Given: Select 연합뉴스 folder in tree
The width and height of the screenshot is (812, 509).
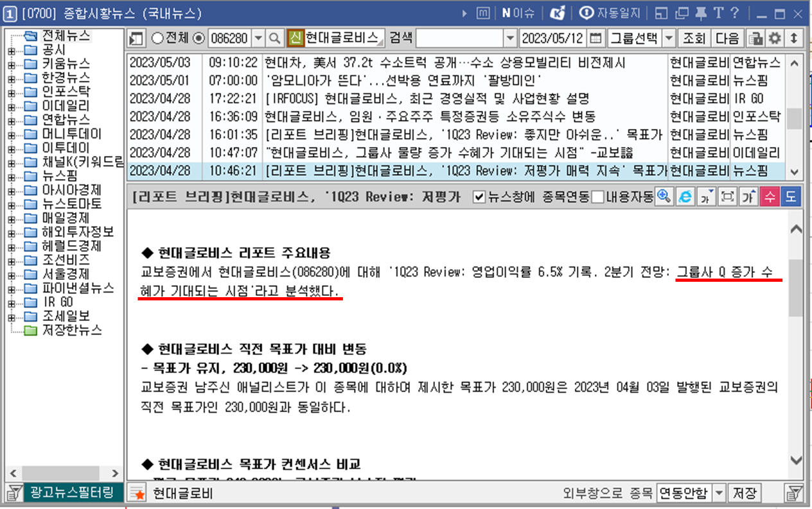Looking at the screenshot, I should (66, 120).
